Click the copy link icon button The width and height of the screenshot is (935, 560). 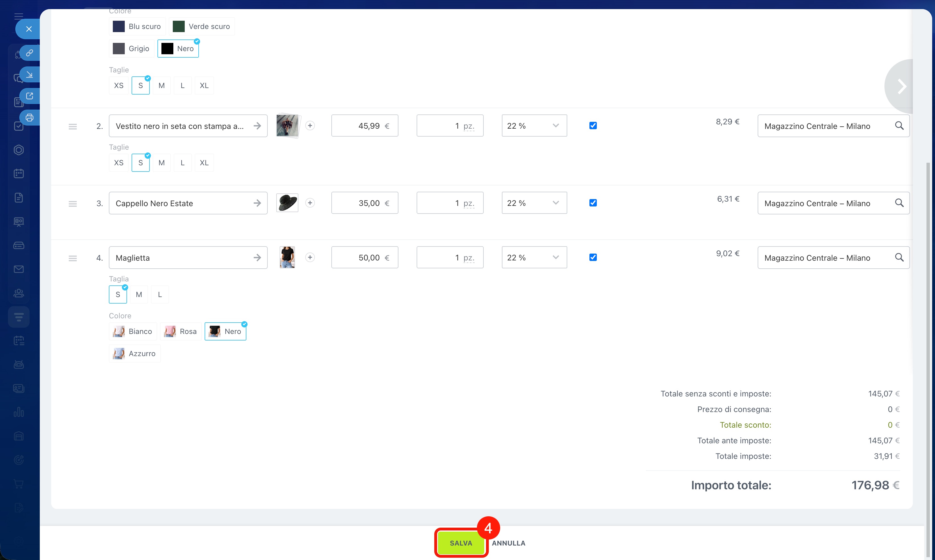tap(30, 53)
